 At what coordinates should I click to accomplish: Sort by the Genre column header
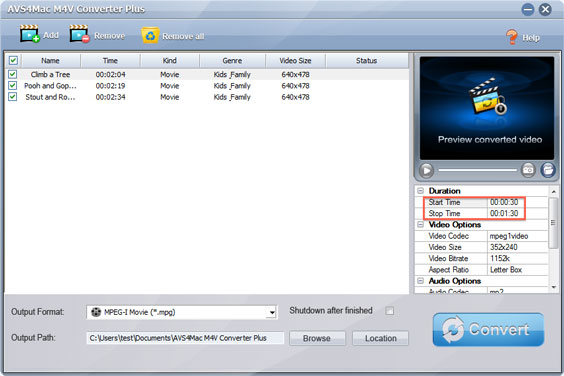point(232,60)
